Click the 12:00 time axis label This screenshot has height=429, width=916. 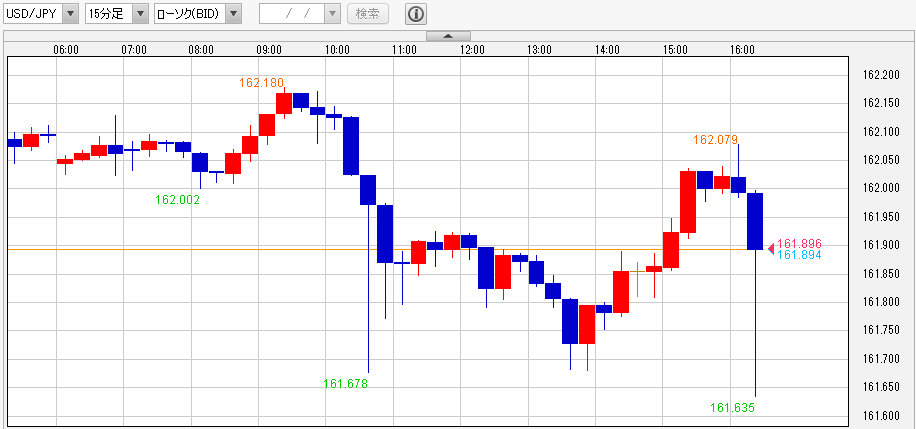point(472,50)
